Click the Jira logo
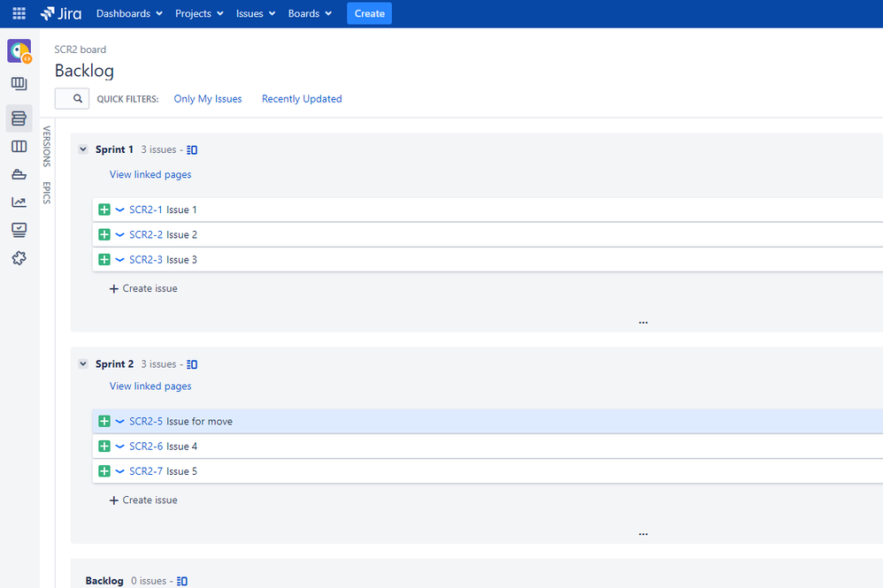The width and height of the screenshot is (883, 588). point(61,13)
